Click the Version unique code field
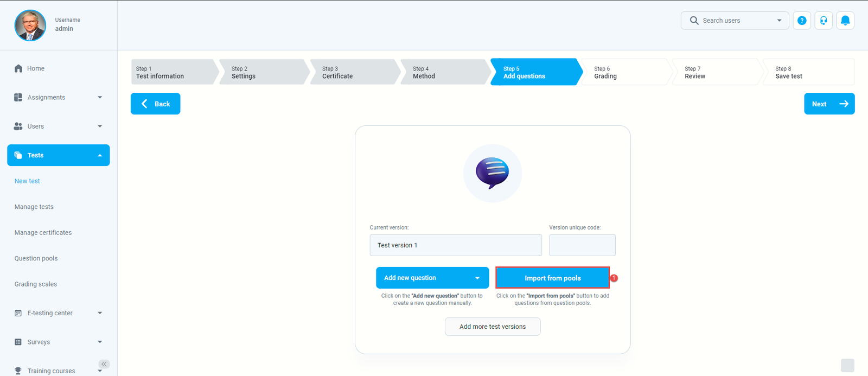 click(x=582, y=245)
